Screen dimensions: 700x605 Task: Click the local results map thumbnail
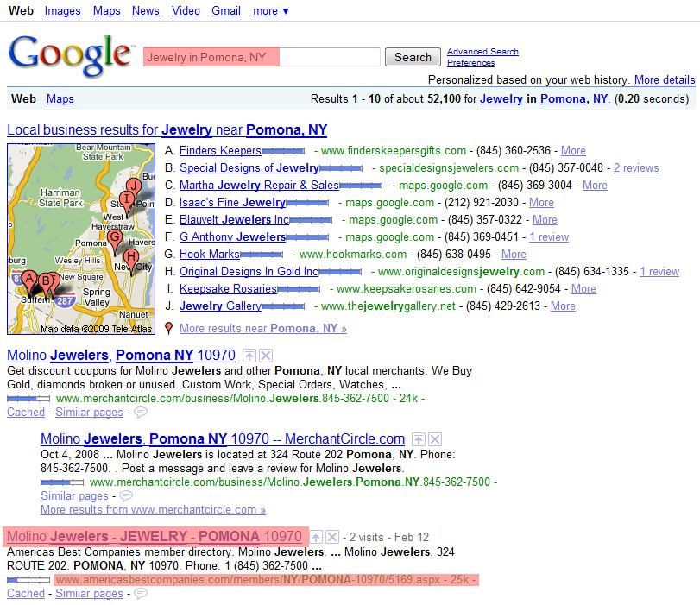click(x=81, y=239)
